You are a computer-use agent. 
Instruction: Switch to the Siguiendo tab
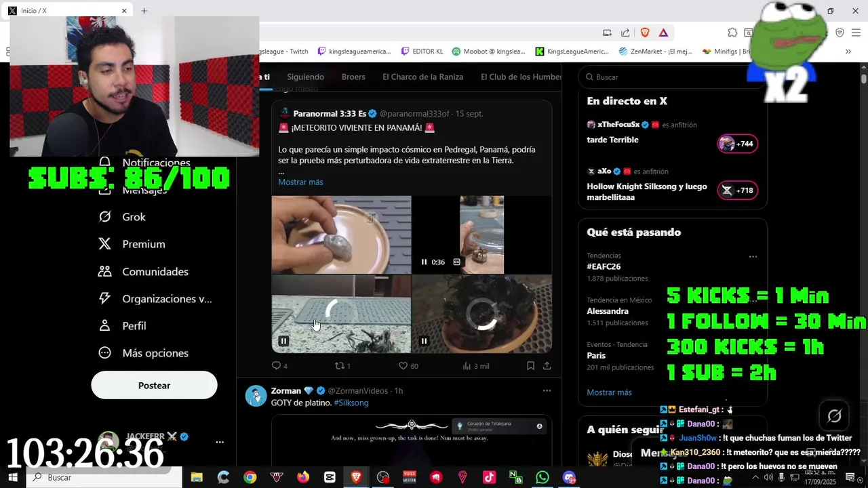pyautogui.click(x=305, y=77)
